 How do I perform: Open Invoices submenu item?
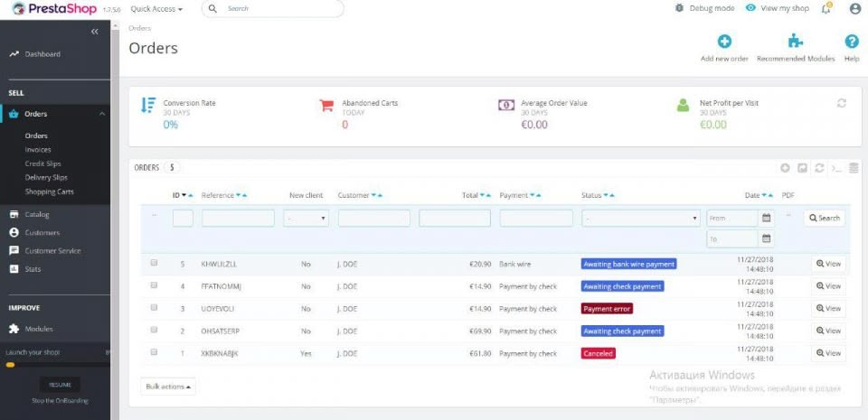coord(38,150)
